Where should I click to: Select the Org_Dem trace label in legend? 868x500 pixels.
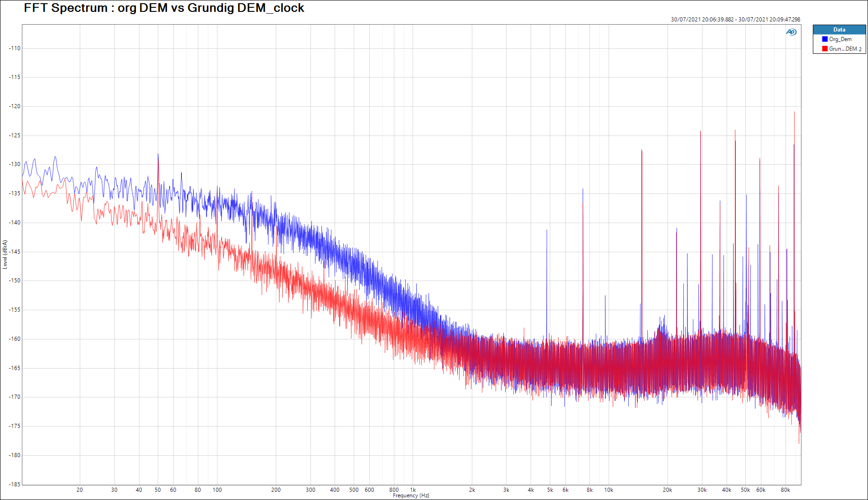(x=840, y=39)
